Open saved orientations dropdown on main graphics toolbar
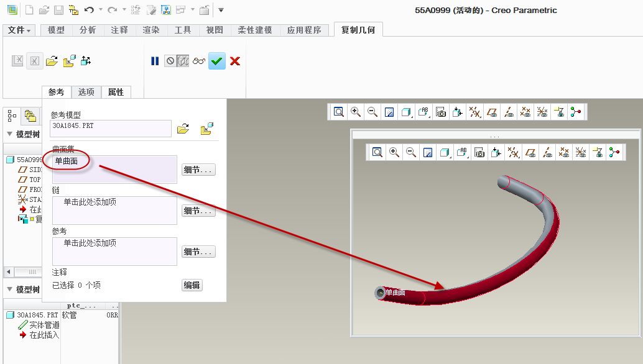Viewport: 643px width, 364px height. point(423,112)
